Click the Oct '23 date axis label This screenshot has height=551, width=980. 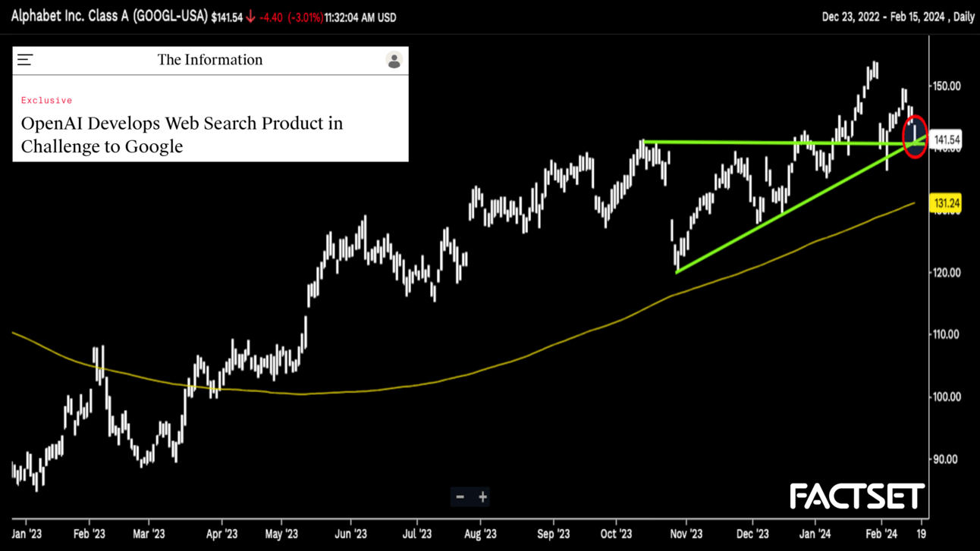(x=616, y=534)
